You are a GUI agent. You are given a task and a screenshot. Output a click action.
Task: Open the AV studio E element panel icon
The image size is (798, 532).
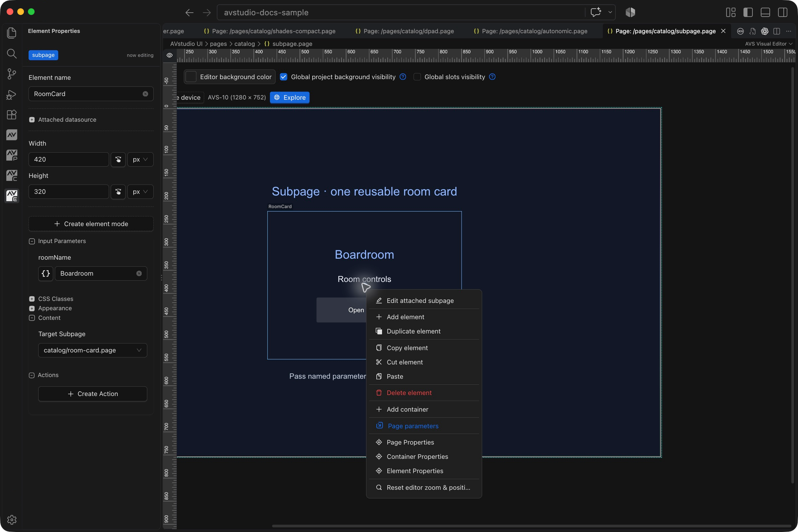pos(12,196)
